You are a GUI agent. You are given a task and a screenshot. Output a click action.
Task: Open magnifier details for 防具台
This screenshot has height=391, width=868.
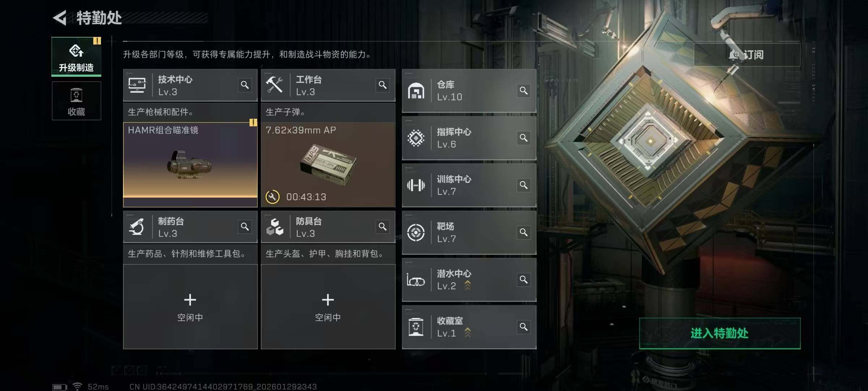click(383, 227)
